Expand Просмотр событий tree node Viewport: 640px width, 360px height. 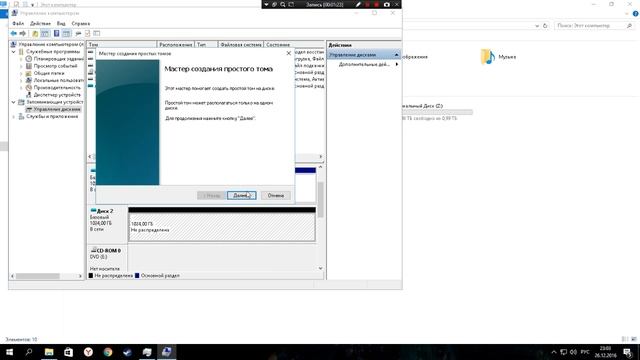pyautogui.click(x=21, y=66)
